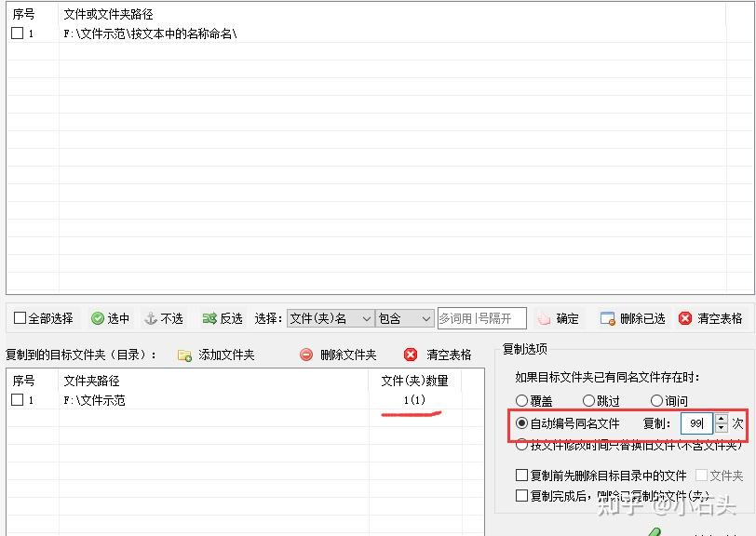The width and height of the screenshot is (756, 536).
Task: Open the 包含 condition dropdown
Action: point(404,318)
